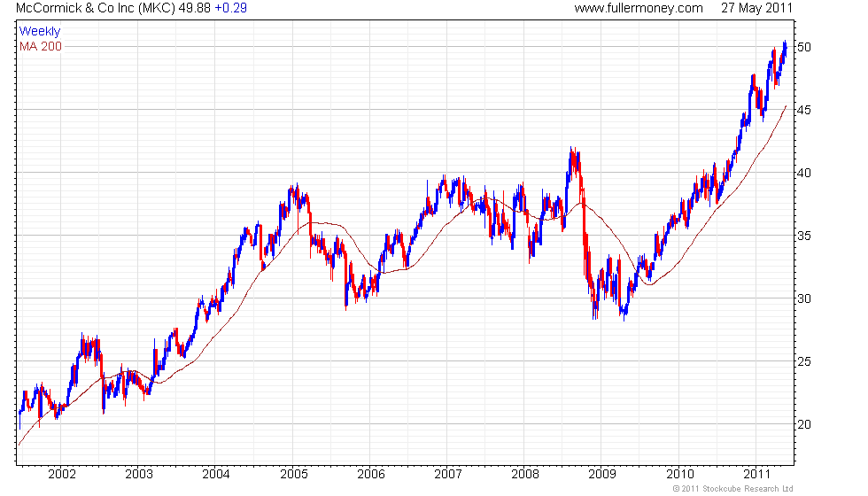Open the www.fullermoney.com link text
The width and height of the screenshot is (868, 496).
coord(639,8)
